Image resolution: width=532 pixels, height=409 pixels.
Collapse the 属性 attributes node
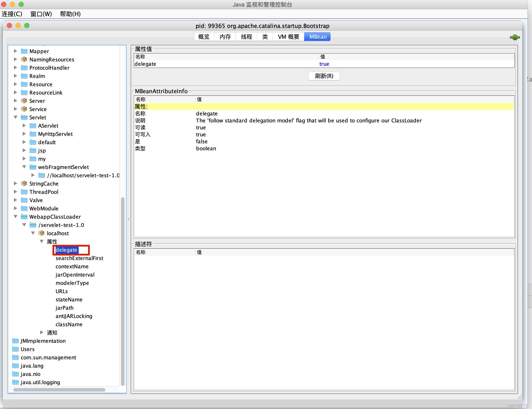point(41,241)
